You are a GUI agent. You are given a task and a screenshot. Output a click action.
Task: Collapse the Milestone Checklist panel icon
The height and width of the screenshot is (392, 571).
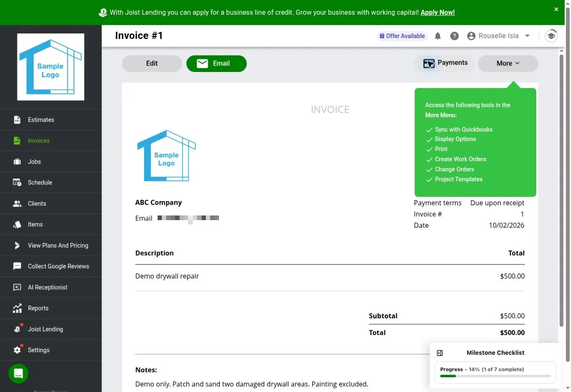coord(440,353)
